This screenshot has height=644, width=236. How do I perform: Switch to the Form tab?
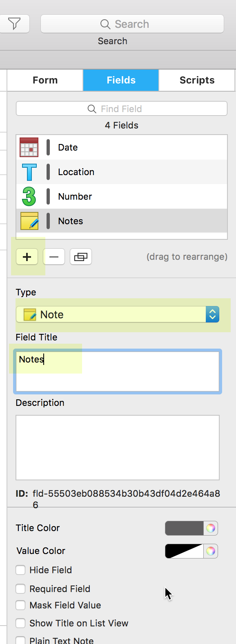click(45, 80)
